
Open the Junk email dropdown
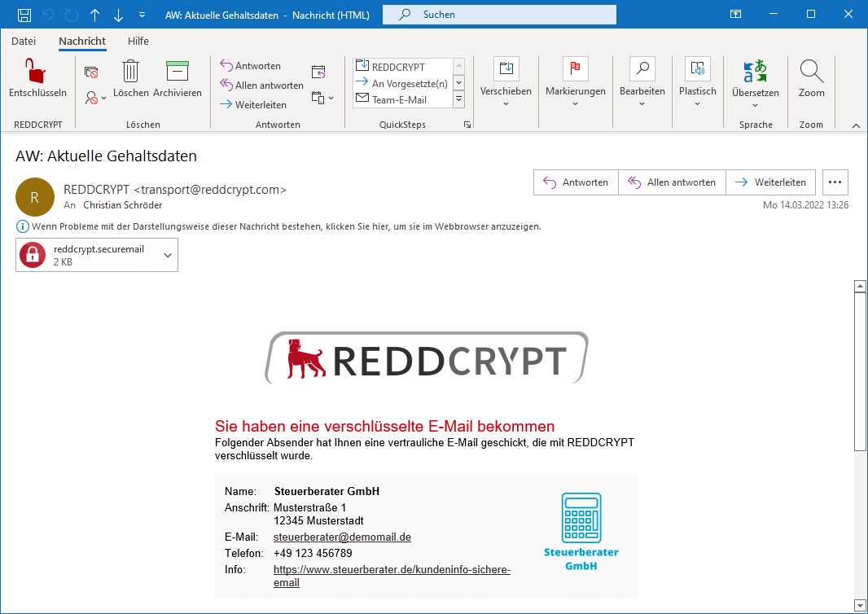(x=95, y=98)
